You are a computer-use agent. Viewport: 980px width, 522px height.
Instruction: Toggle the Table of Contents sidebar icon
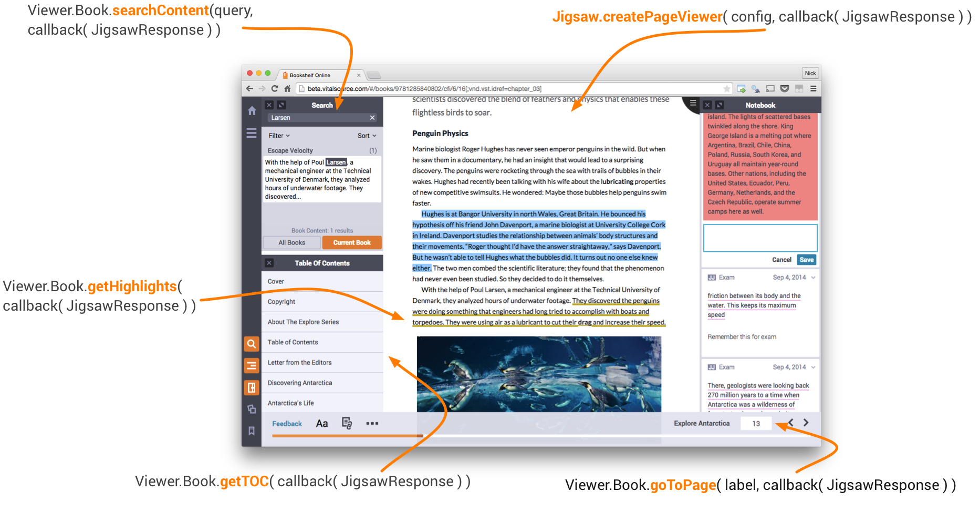(x=252, y=366)
